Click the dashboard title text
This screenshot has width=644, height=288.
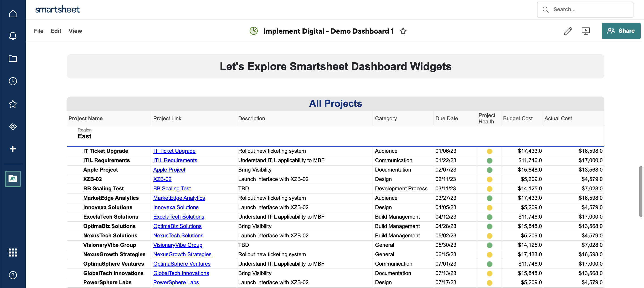[x=328, y=31]
